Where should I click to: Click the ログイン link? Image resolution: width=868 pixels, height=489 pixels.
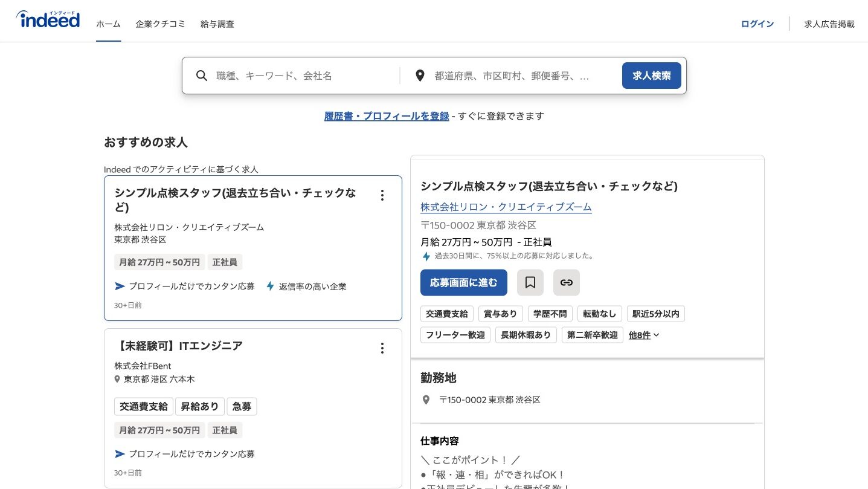[x=757, y=24]
